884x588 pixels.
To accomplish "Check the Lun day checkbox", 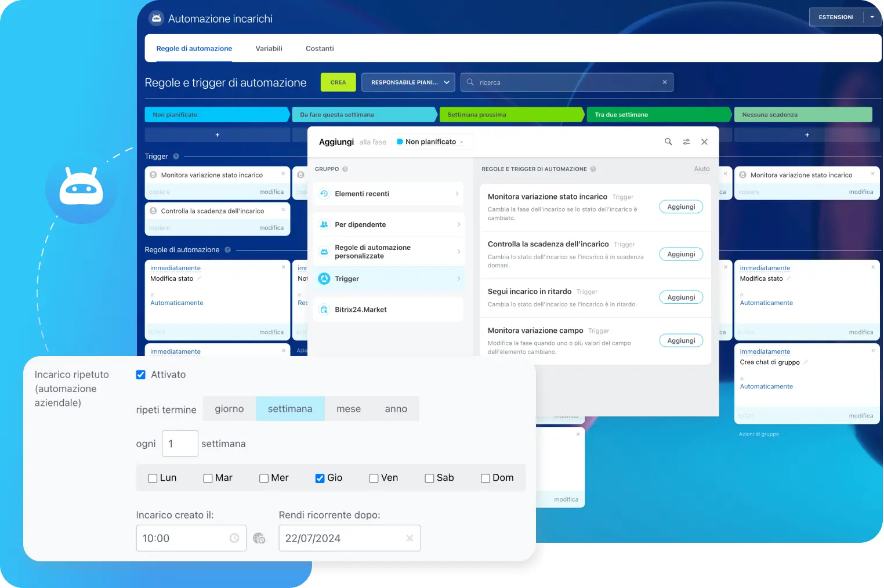I will point(153,478).
